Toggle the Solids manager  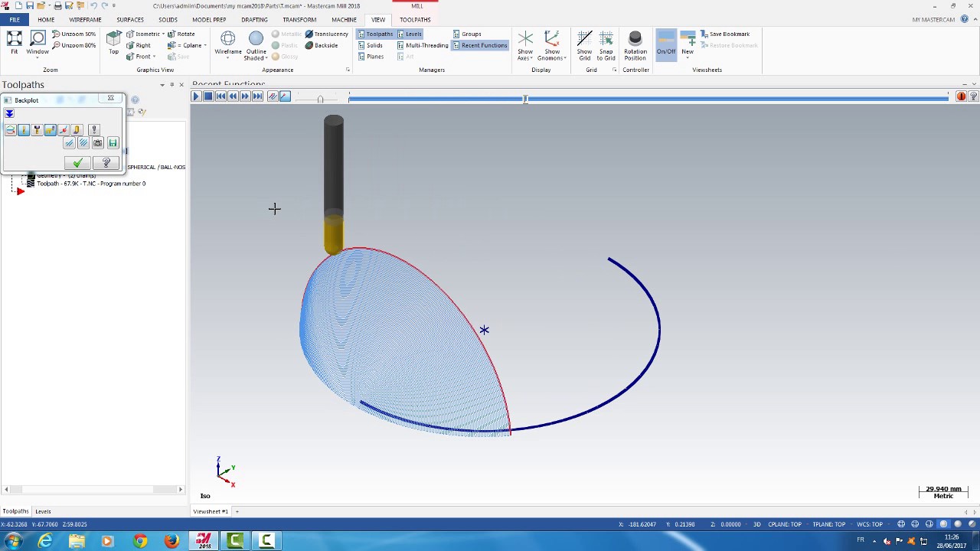(x=370, y=45)
